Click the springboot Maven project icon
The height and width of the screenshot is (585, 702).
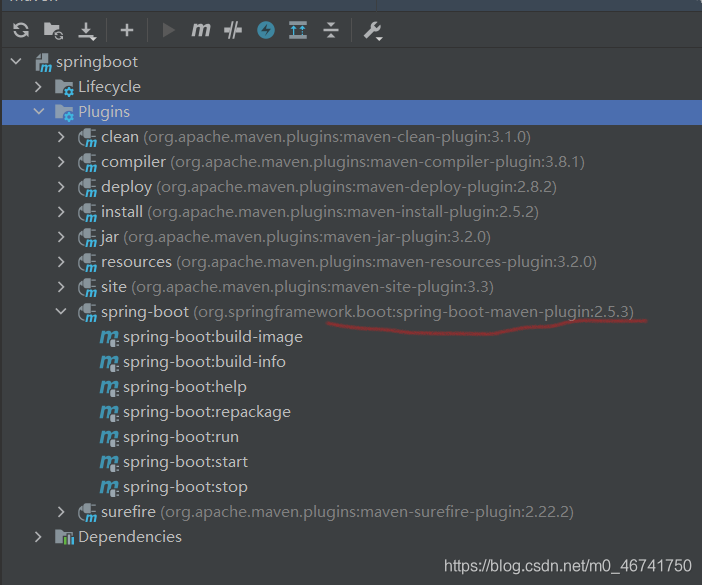[x=43, y=63]
